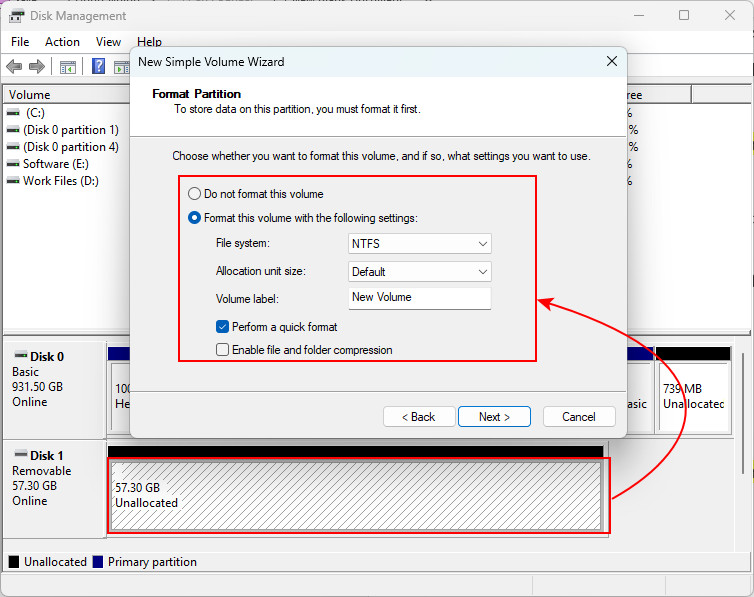Enable file and folder compression checkbox
This screenshot has height=597, width=754.
pyautogui.click(x=222, y=349)
